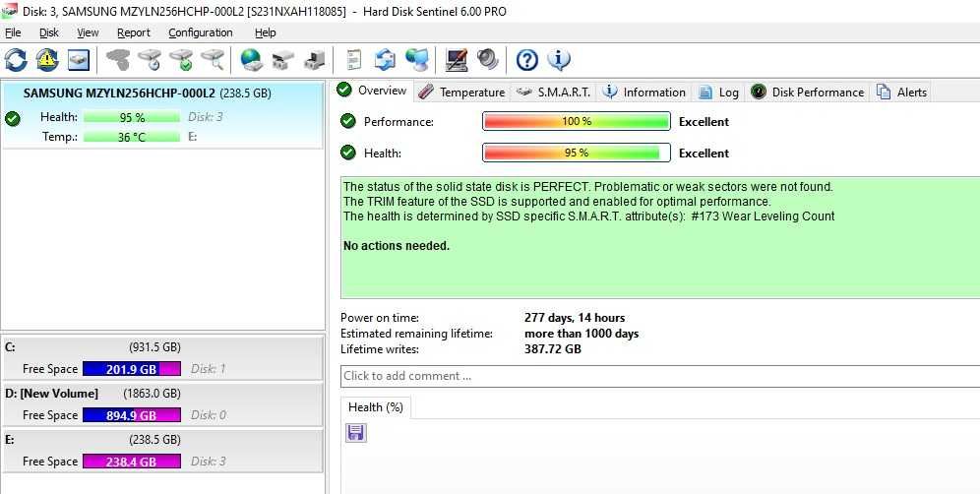Viewport: 980px width, 494px height.
Task: Open the Report menu
Action: click(134, 32)
